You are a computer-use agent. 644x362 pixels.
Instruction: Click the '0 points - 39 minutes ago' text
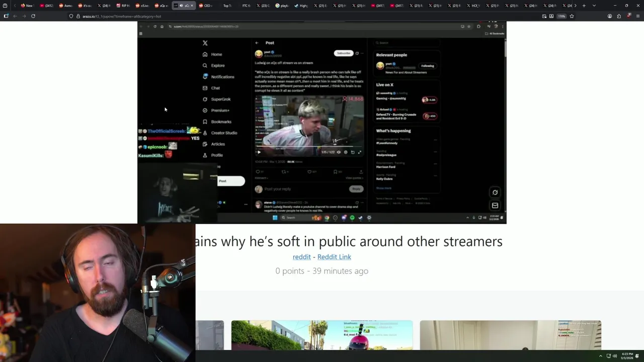322,271
